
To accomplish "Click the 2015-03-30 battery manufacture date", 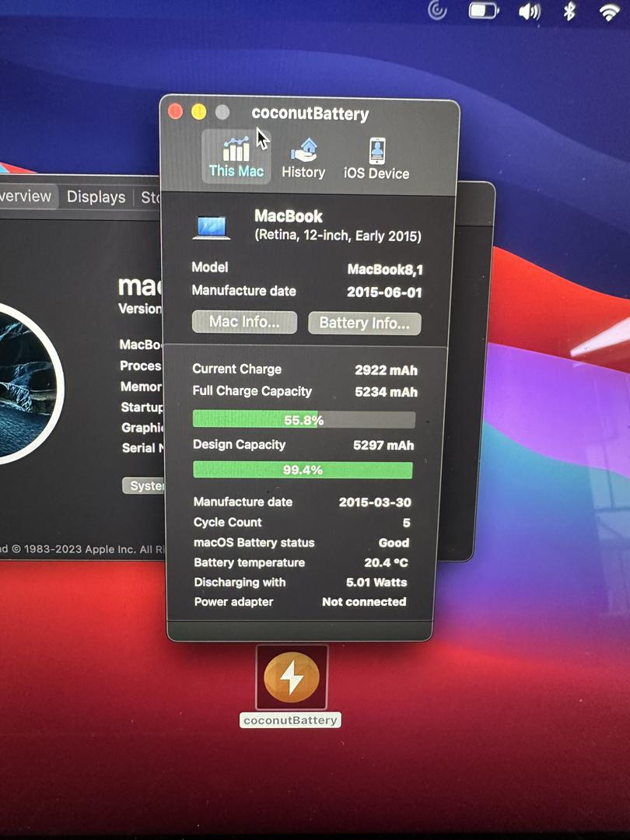I will click(375, 502).
